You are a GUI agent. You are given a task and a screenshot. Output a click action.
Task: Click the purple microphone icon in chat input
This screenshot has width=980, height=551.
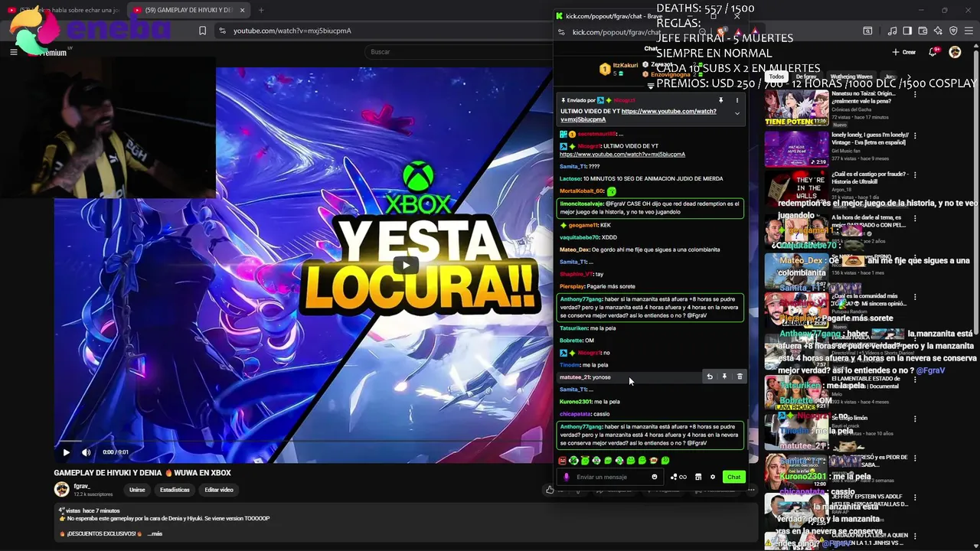click(567, 477)
